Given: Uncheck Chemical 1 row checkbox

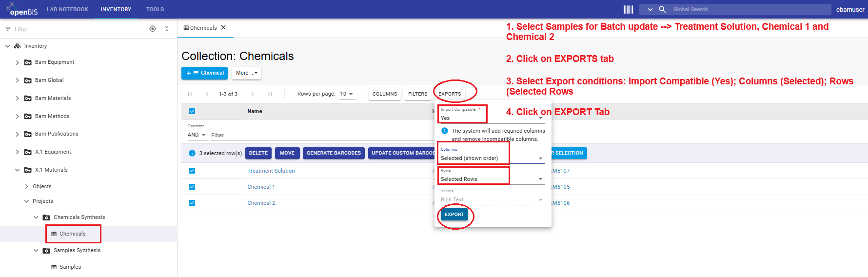Looking at the screenshot, I should point(192,187).
